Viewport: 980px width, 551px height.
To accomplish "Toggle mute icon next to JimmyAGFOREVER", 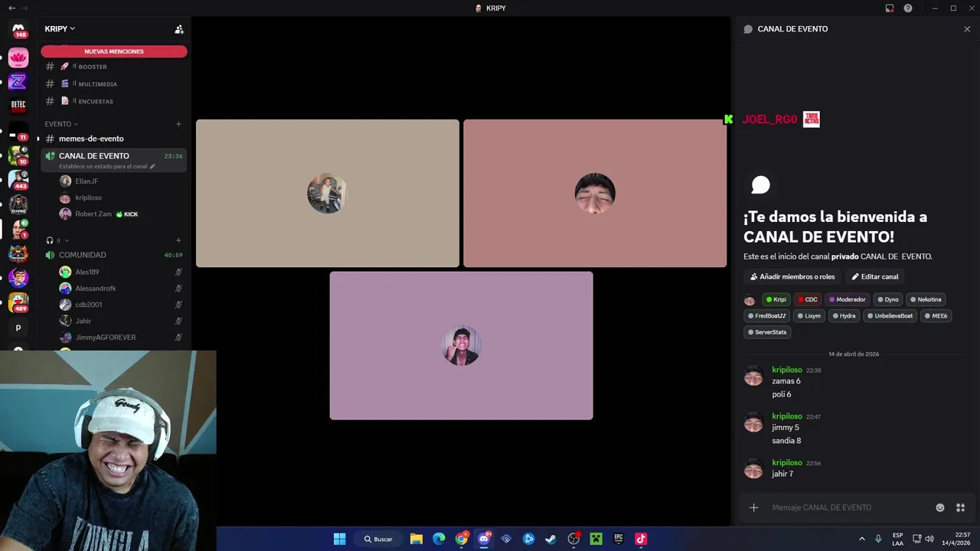I will 178,337.
